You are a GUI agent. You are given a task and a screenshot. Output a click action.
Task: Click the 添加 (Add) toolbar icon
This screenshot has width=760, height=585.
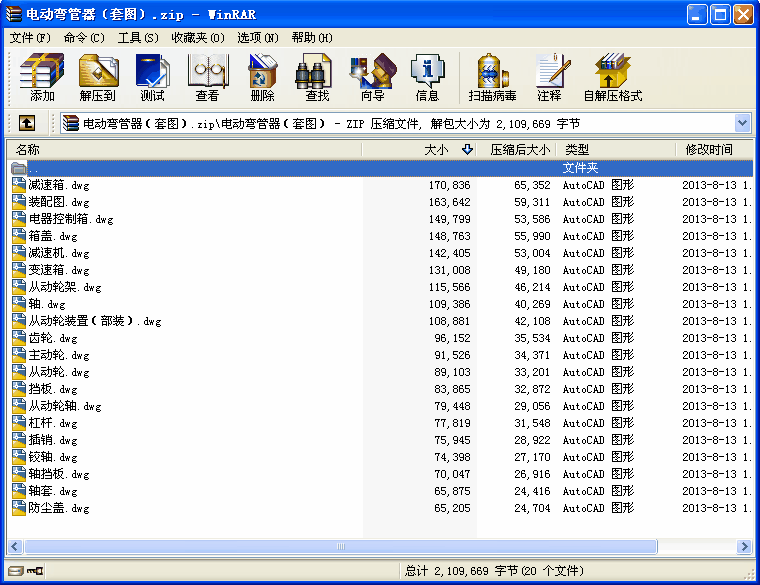42,78
